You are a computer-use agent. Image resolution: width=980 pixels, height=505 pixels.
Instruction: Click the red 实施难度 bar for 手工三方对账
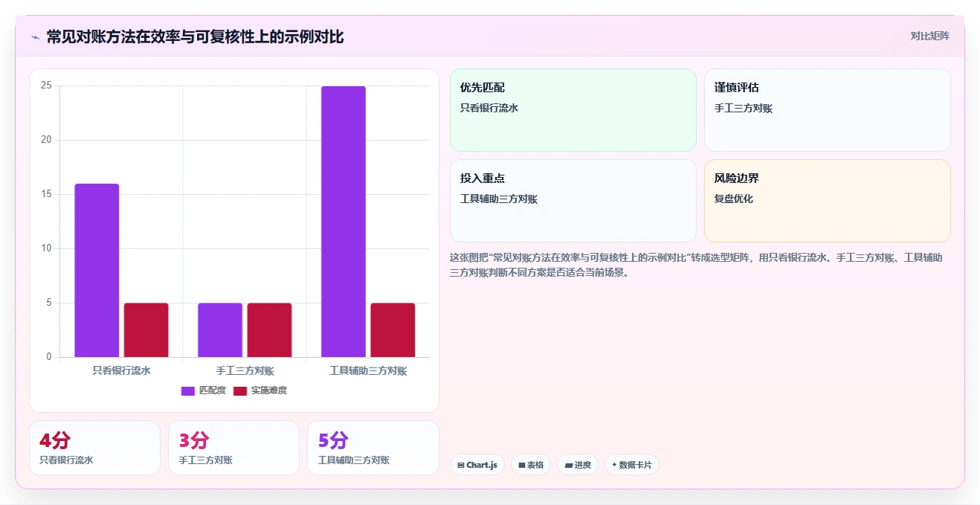[x=269, y=329]
